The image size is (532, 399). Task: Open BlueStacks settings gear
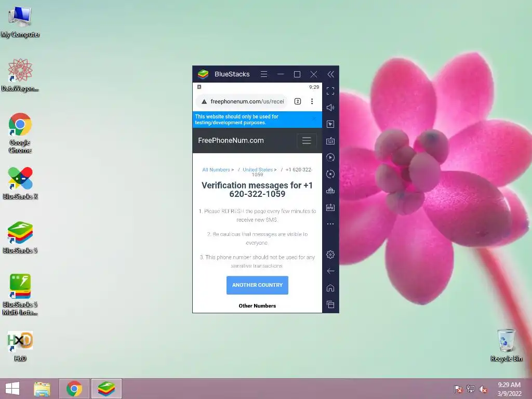click(x=330, y=255)
